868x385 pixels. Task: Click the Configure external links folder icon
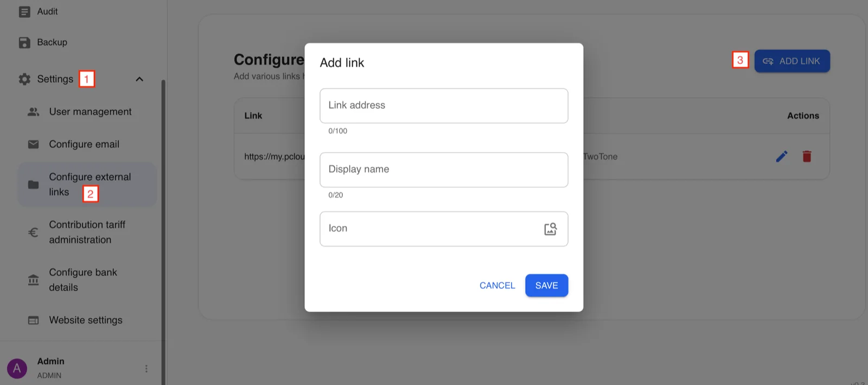click(33, 185)
